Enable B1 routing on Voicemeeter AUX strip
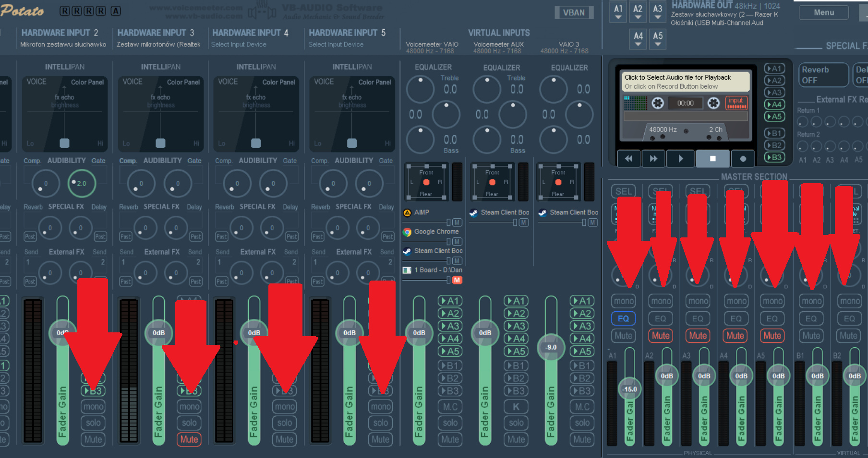 click(x=516, y=365)
